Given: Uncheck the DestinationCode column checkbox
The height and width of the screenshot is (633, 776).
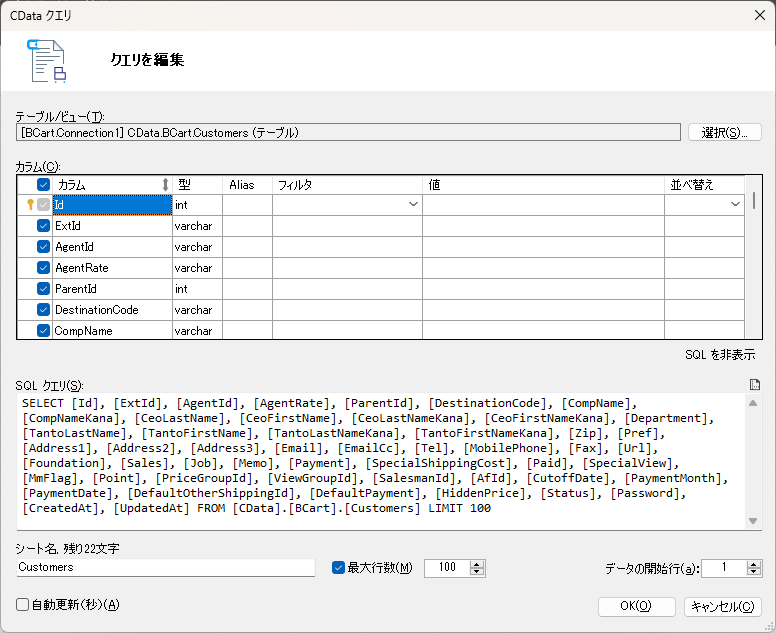Looking at the screenshot, I should (x=44, y=310).
